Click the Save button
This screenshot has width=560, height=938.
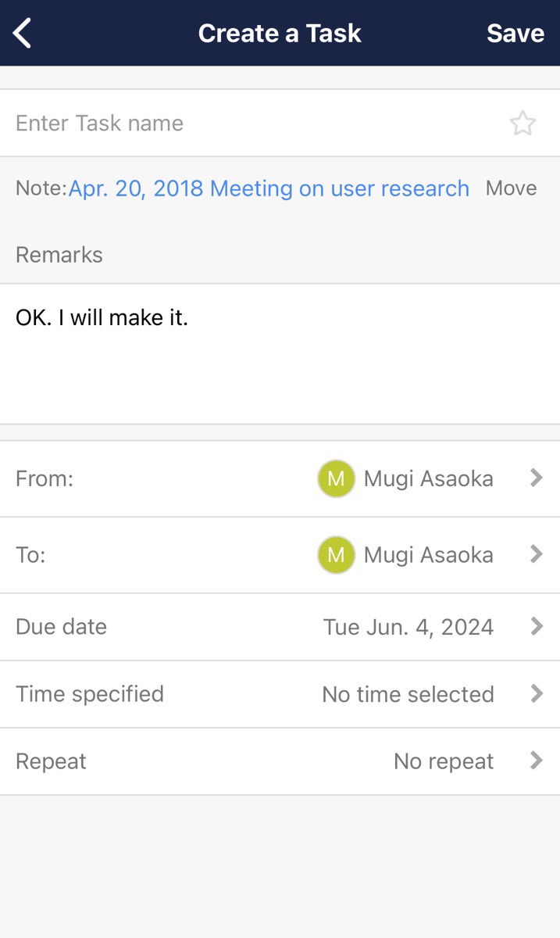click(515, 33)
